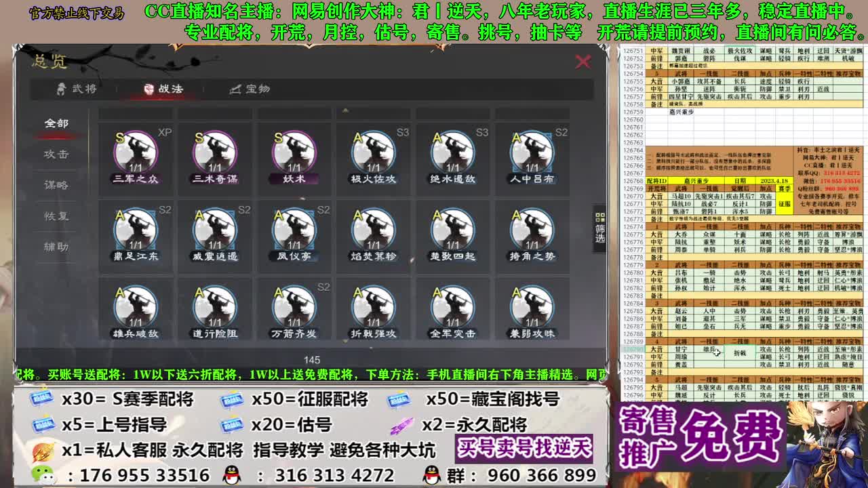The height and width of the screenshot is (488, 868).
Task: Select spreadsheet cell 折戟 in row 126790
Action: [x=739, y=353]
